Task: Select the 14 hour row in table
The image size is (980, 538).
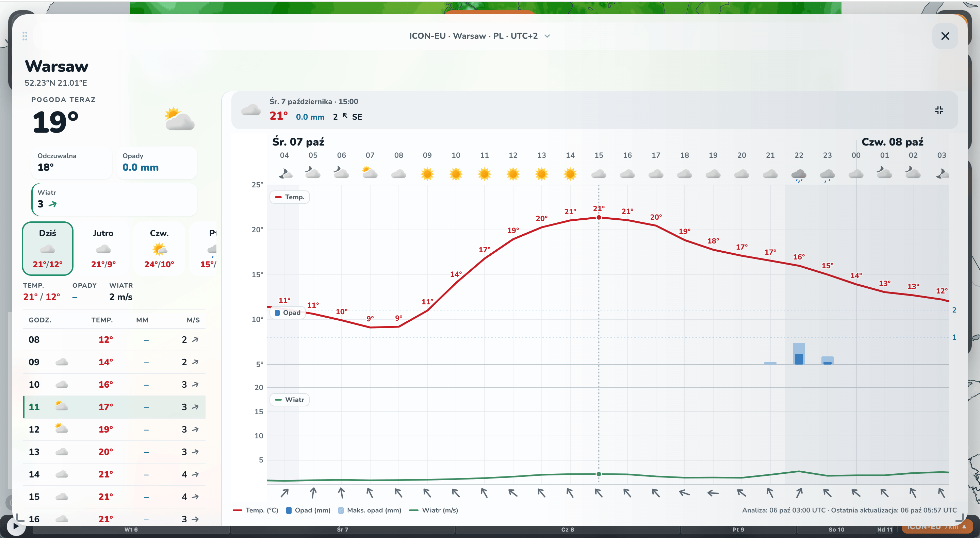Action: coord(114,474)
